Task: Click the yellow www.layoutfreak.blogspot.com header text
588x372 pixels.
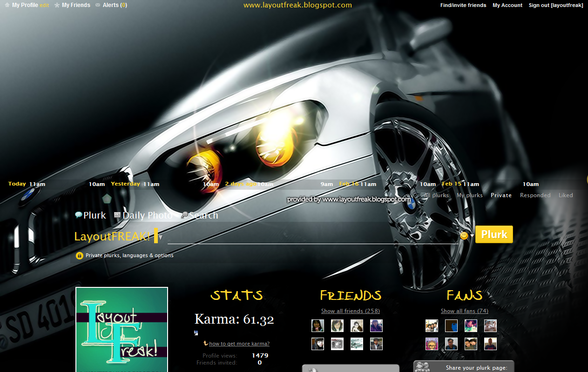Action: click(297, 6)
